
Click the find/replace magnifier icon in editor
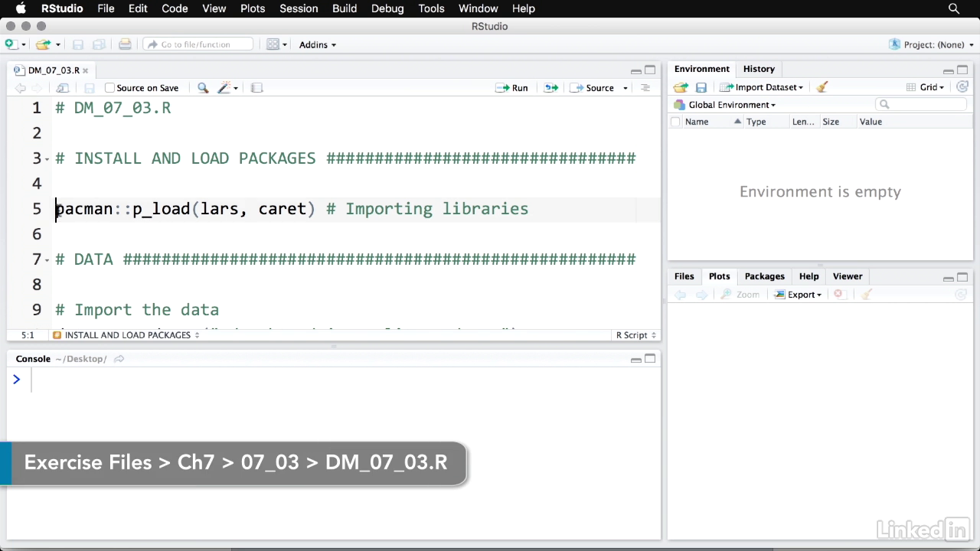coord(203,88)
